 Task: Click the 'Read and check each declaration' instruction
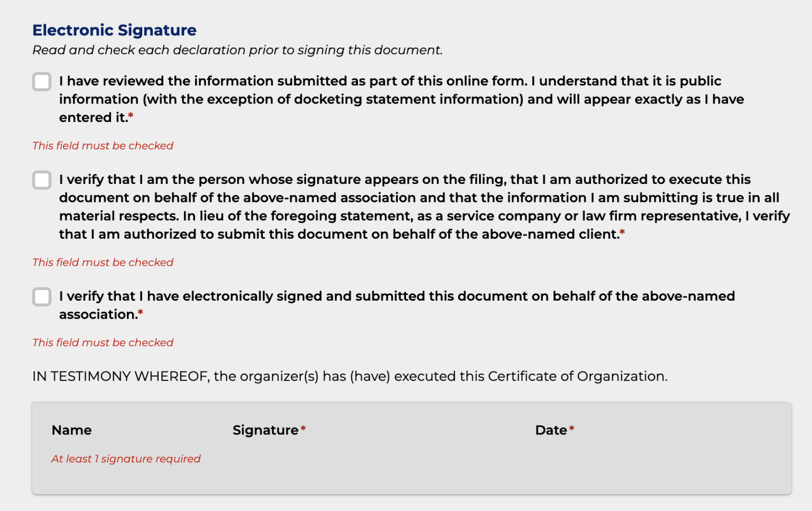(237, 50)
